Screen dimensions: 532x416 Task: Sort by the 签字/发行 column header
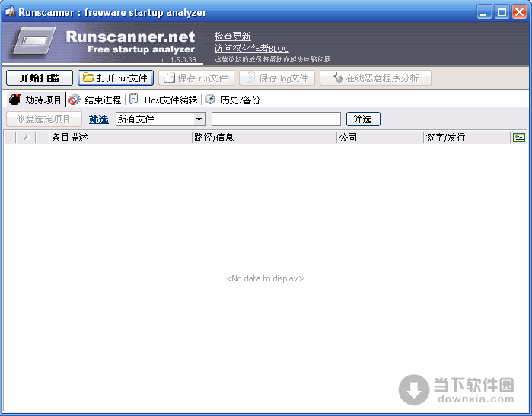click(467, 138)
